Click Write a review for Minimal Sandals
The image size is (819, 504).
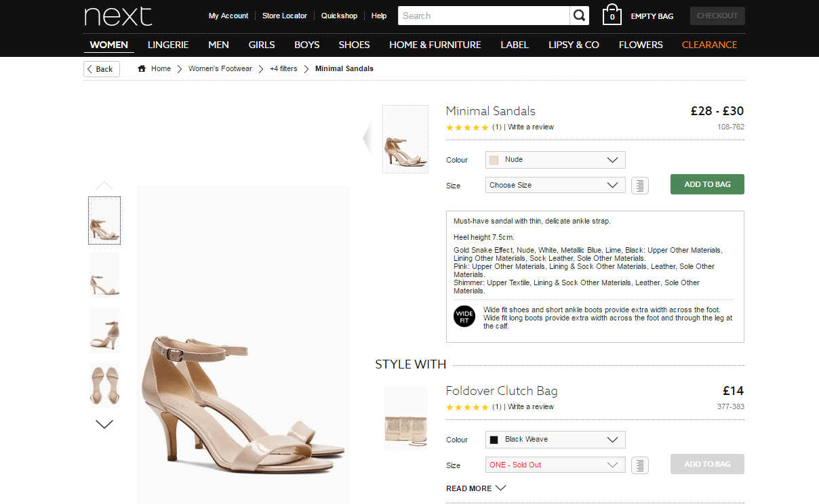tap(531, 127)
